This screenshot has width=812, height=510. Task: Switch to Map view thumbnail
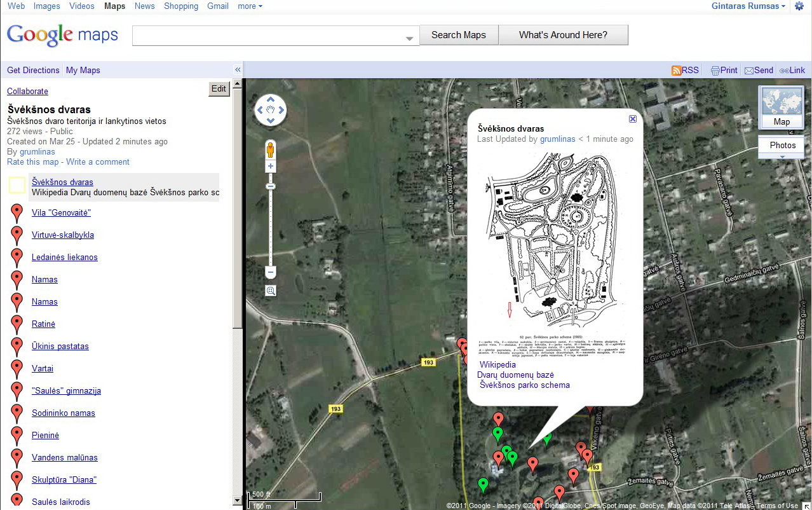coord(782,107)
